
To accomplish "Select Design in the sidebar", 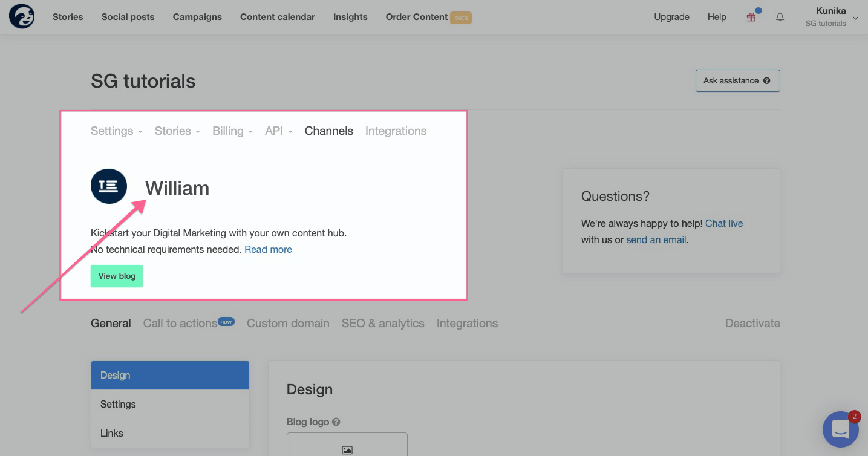I will tap(170, 375).
